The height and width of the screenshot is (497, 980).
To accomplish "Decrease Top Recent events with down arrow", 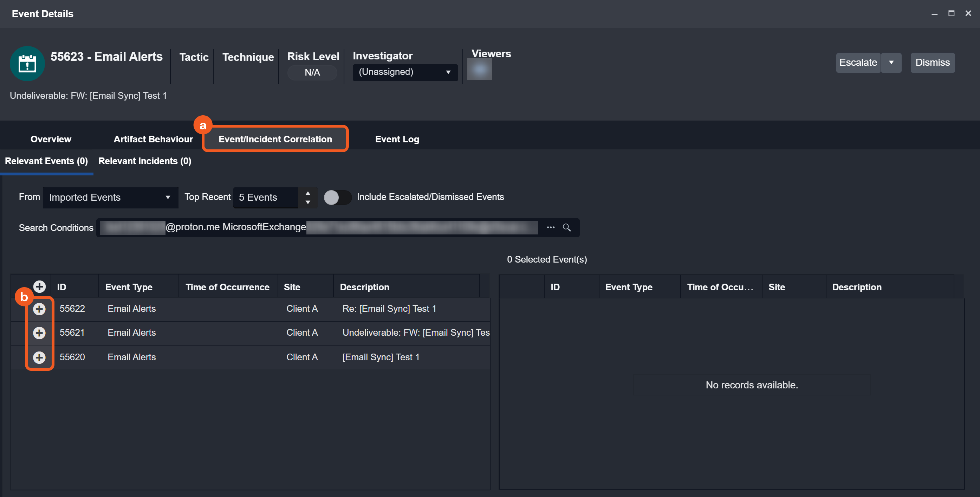I will pos(308,202).
